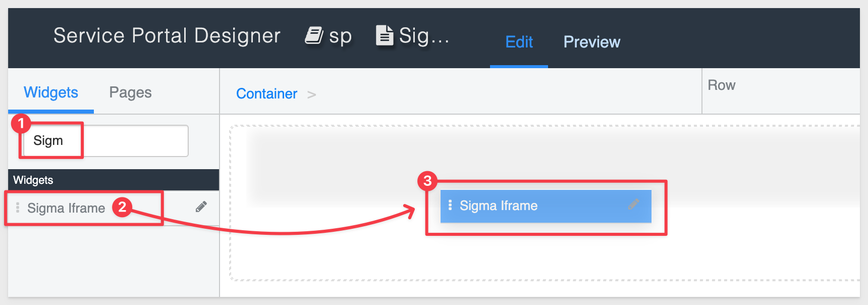
Task: Click drag handle dots of sidebar Sigma Iframe
Action: (18, 208)
